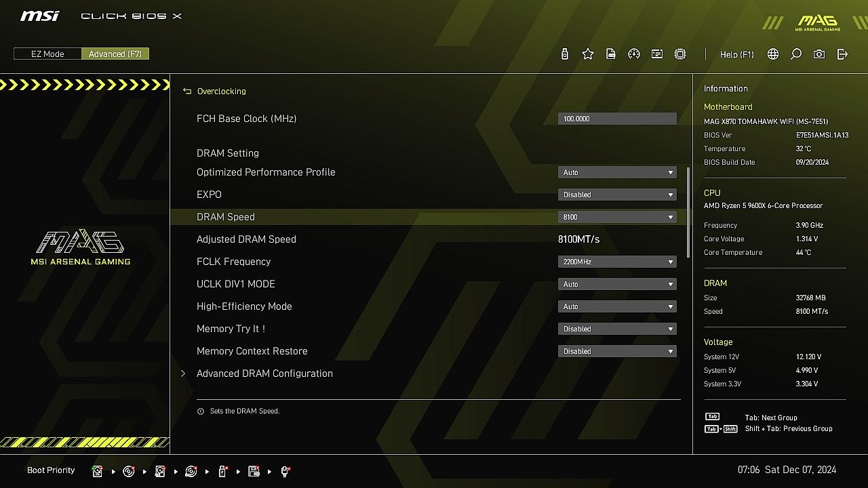Screen dimensions: 868x488
Task: Select High-Efficiency Mode label
Action: [x=244, y=306]
